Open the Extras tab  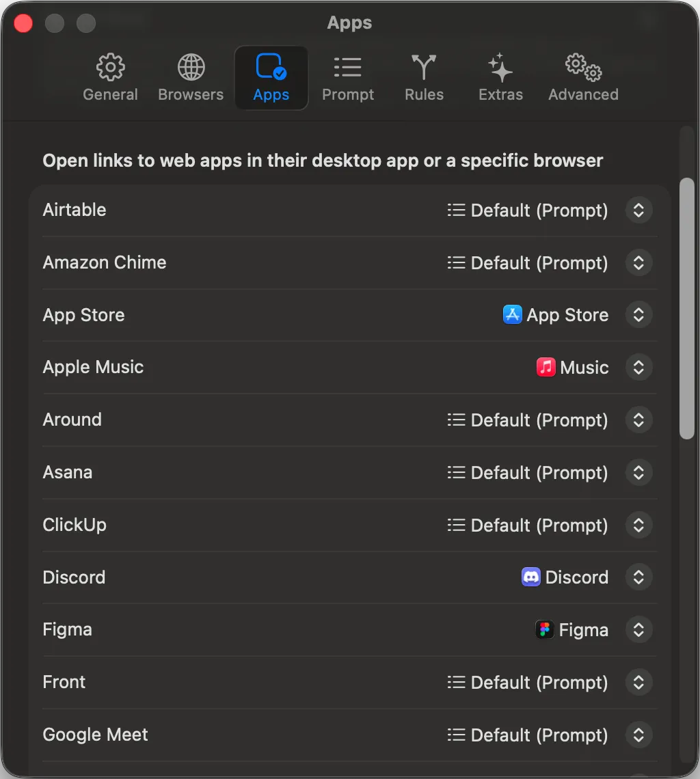coord(500,77)
